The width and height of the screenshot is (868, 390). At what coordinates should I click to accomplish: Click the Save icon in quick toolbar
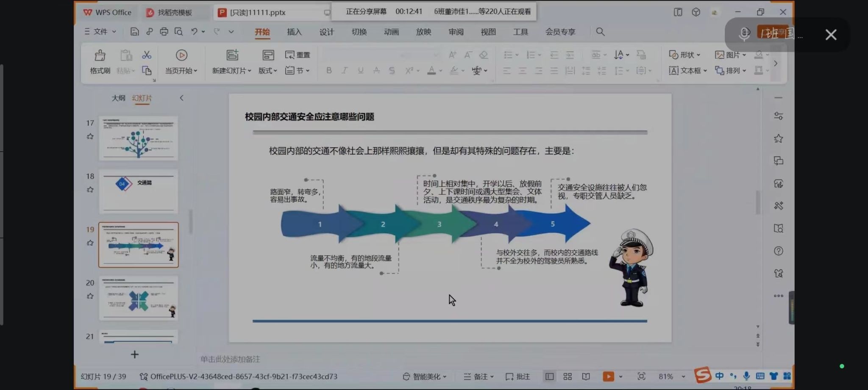point(134,32)
